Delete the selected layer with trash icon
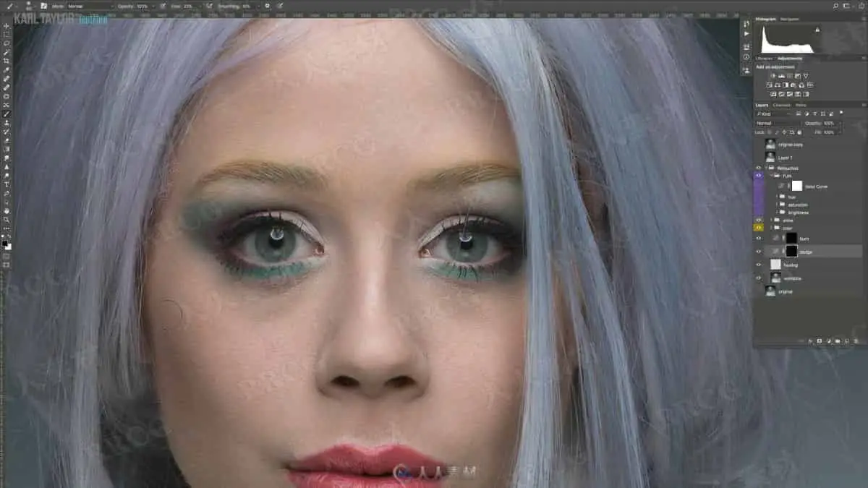This screenshot has height=488, width=868. (x=856, y=341)
